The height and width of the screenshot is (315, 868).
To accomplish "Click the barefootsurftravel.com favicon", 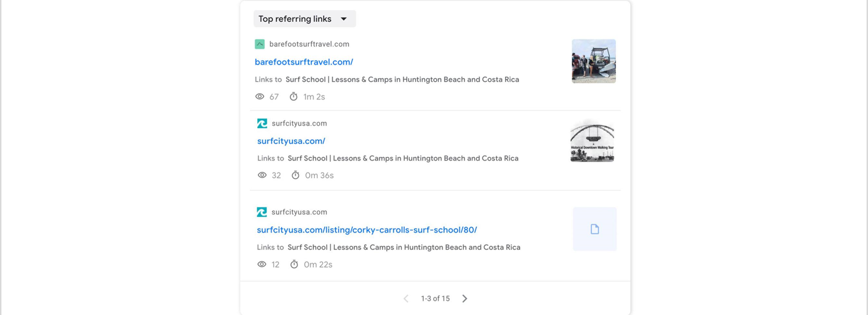I will [x=260, y=44].
